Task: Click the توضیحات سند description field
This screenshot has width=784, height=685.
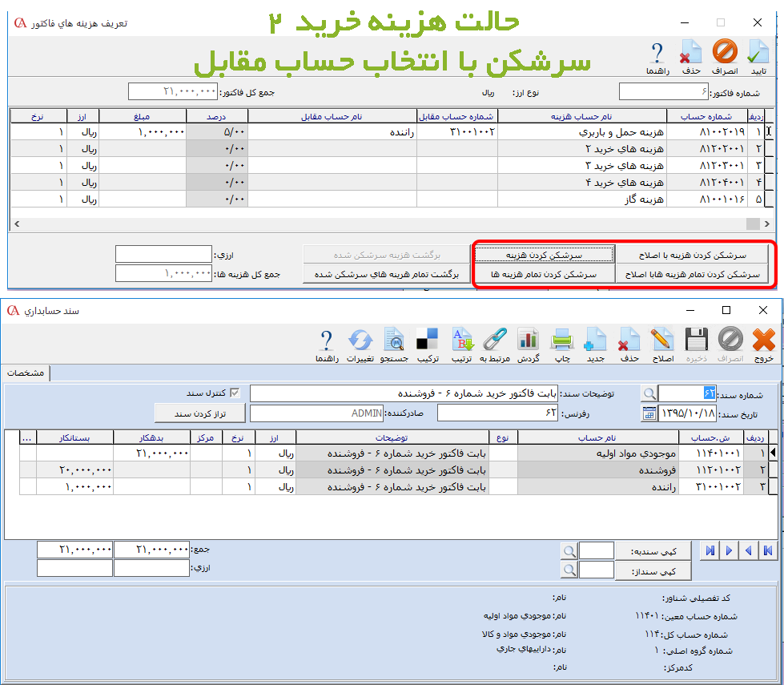Action: [x=404, y=393]
